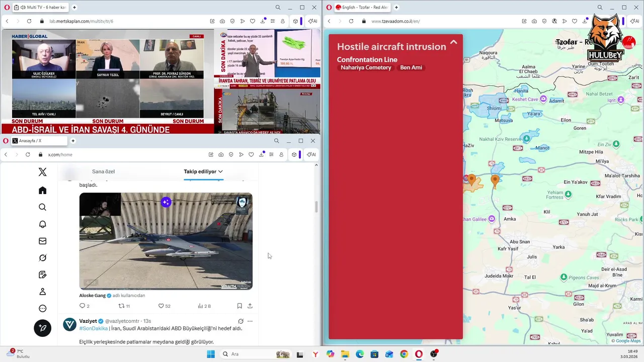Open Microsoft Edge from the taskbar
Viewport: 644px width, 362px height.
360,354
